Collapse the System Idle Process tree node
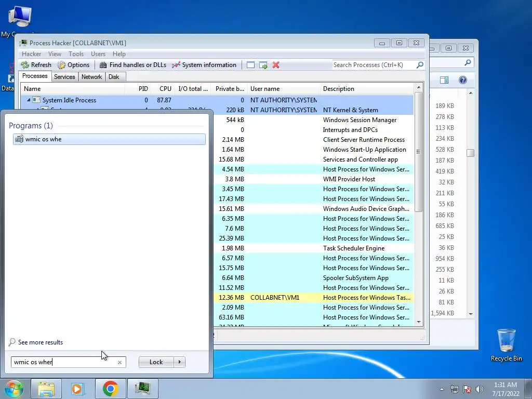Screen dimensions: 532x399 coord(29,100)
